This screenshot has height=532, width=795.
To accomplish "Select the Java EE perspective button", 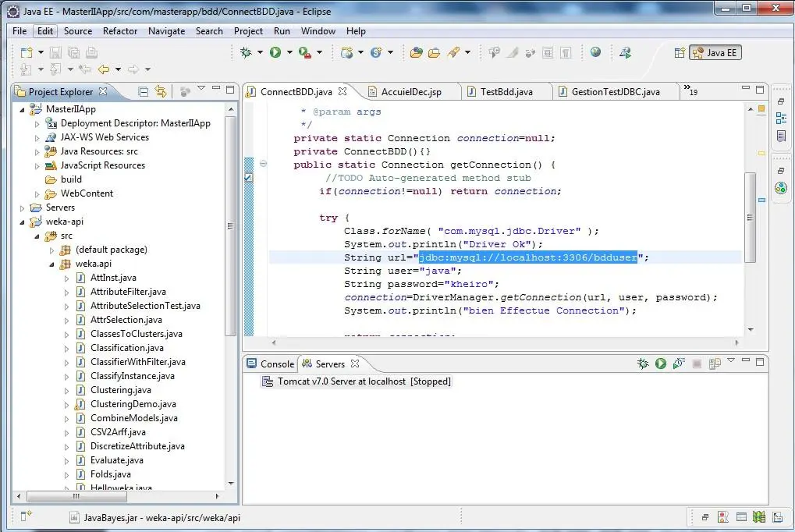I will point(715,53).
